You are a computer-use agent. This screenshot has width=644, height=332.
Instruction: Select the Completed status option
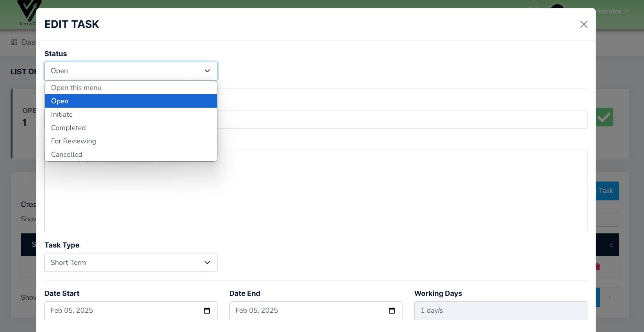tap(68, 128)
